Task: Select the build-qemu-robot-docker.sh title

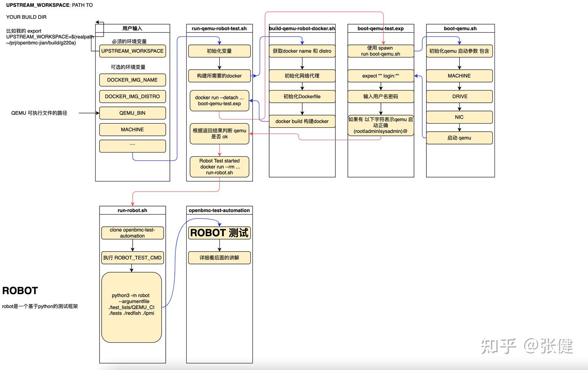Action: point(302,29)
